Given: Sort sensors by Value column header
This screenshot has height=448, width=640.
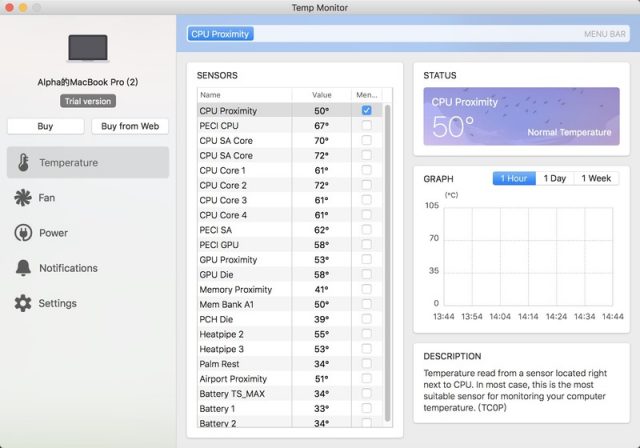Looking at the screenshot, I should (x=322, y=95).
